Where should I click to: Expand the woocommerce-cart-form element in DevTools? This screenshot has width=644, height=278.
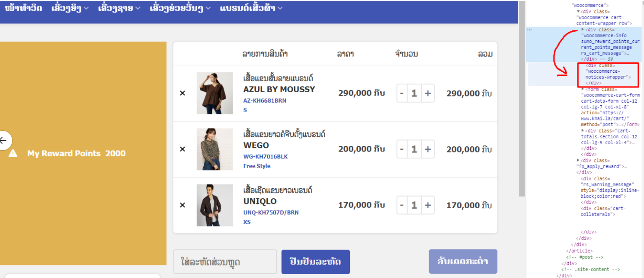pos(583,89)
